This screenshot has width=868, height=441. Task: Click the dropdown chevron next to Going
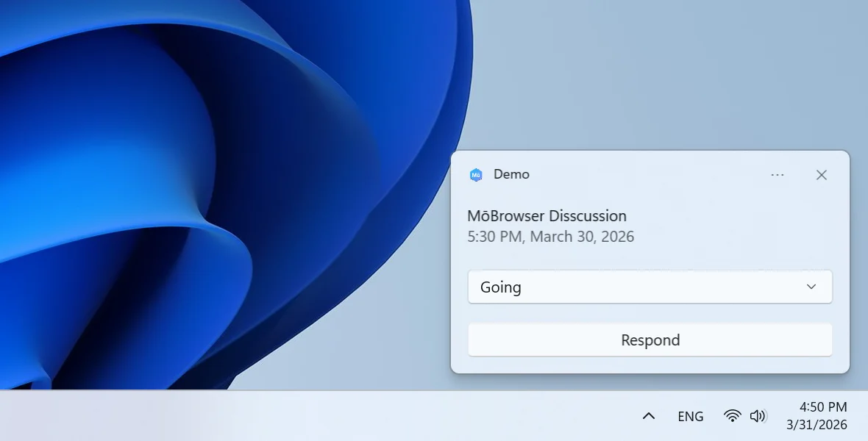pyautogui.click(x=810, y=287)
